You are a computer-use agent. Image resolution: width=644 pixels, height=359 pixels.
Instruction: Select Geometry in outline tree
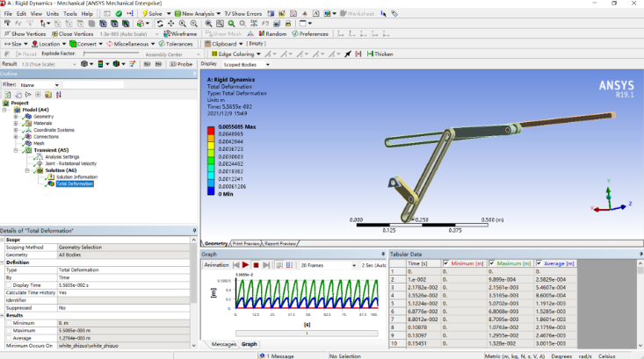click(x=44, y=117)
